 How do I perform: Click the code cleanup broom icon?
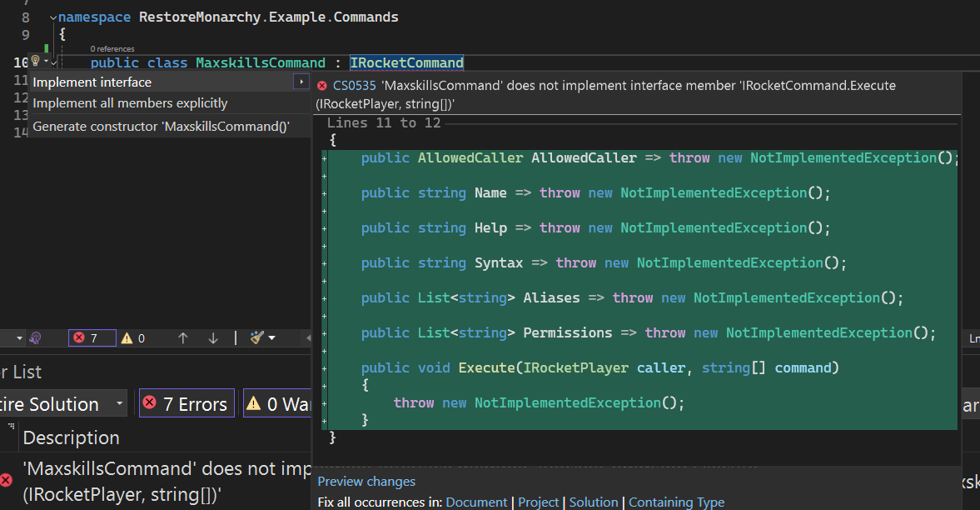(x=257, y=337)
